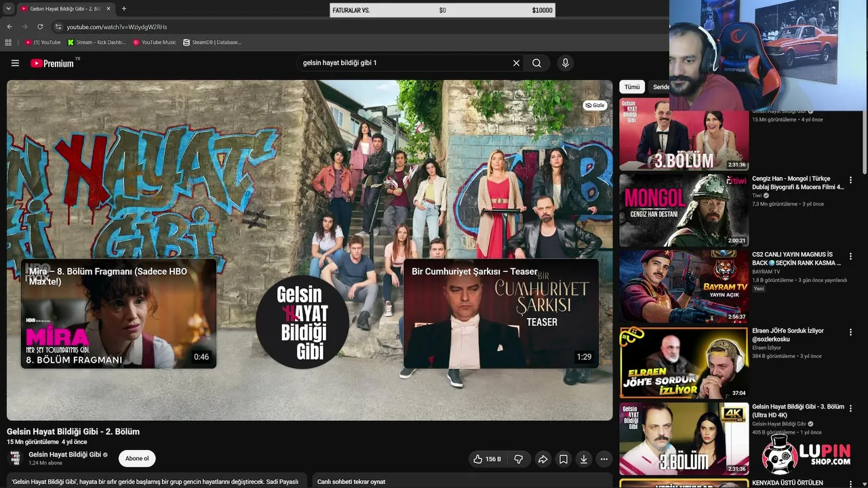
Task: Like the video with 156 B
Action: (x=487, y=459)
